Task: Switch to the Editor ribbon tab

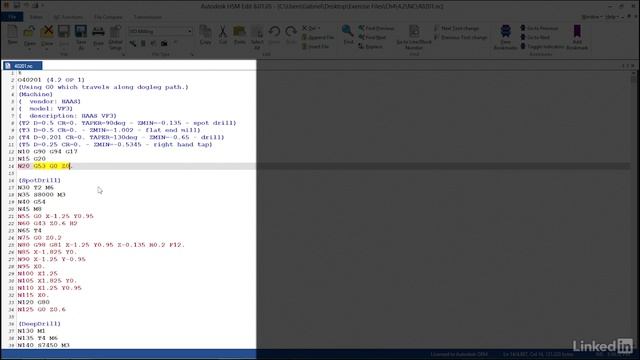Action: coord(36,17)
